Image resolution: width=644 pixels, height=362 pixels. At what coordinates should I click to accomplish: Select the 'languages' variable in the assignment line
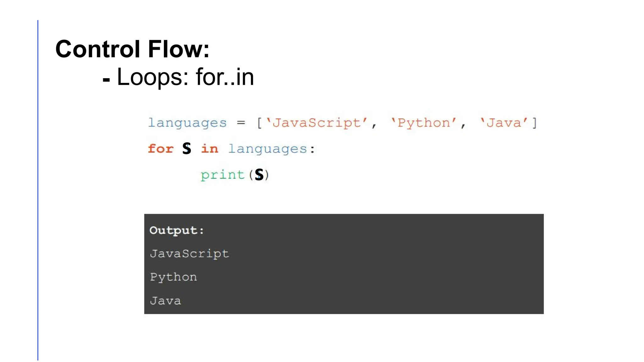click(187, 123)
